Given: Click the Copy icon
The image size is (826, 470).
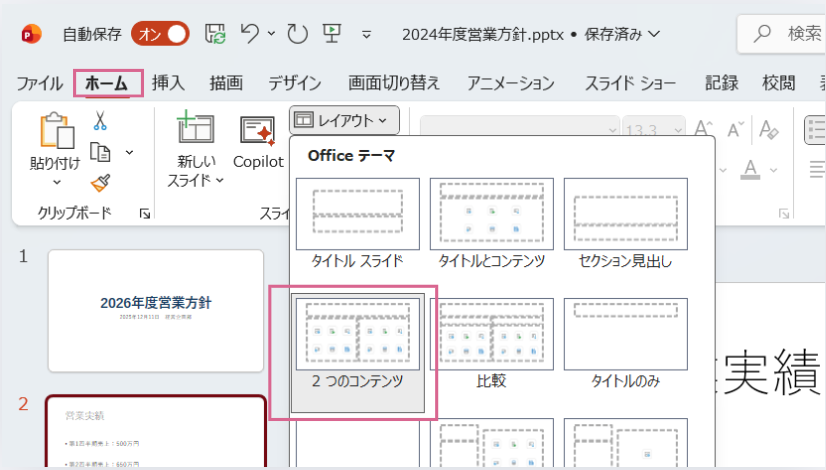Looking at the screenshot, I should [x=100, y=152].
